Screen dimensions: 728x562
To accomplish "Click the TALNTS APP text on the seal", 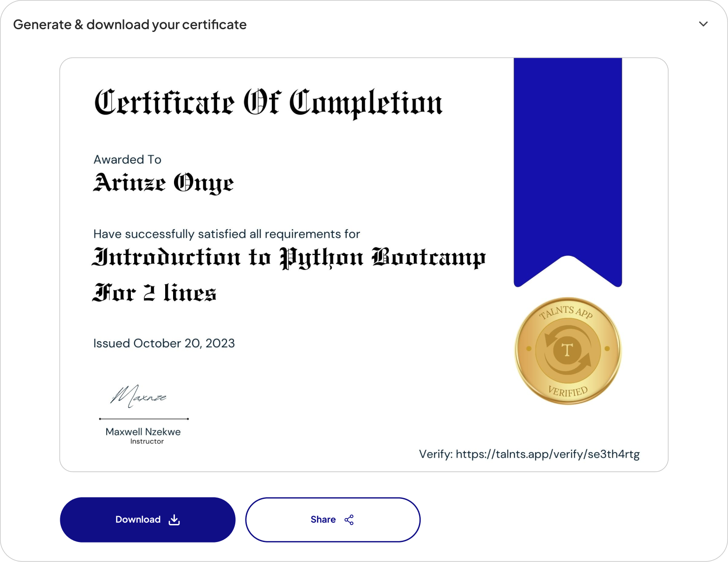I will 566,313.
